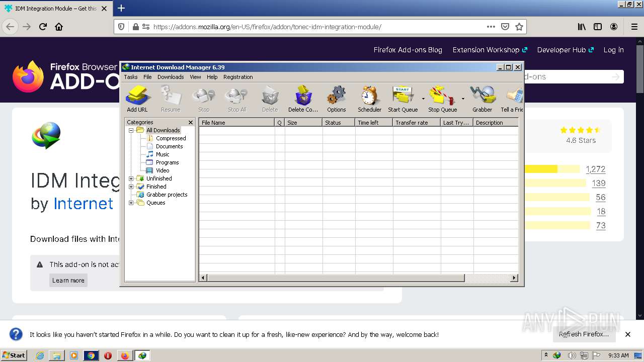
Task: Select All Downloads folder
Action: (x=163, y=130)
